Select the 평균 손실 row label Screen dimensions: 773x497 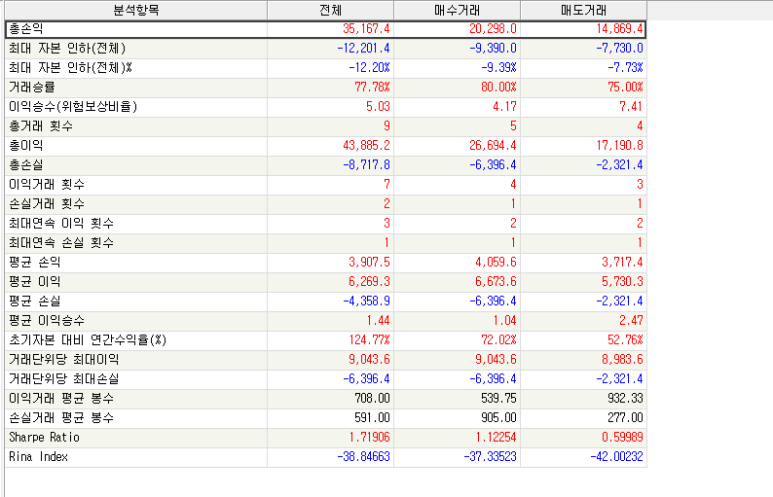(35, 301)
